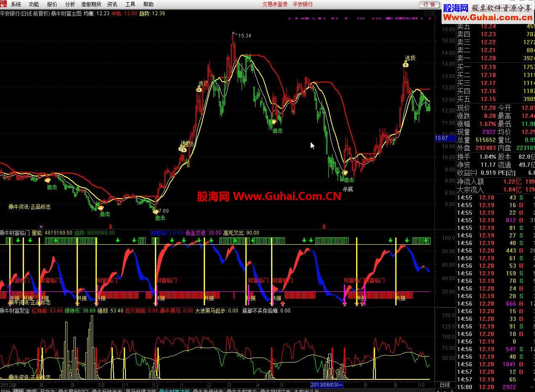Select the 14:55 trade row with volume 812
Viewport: 535px width, 392px height.
click(496, 220)
